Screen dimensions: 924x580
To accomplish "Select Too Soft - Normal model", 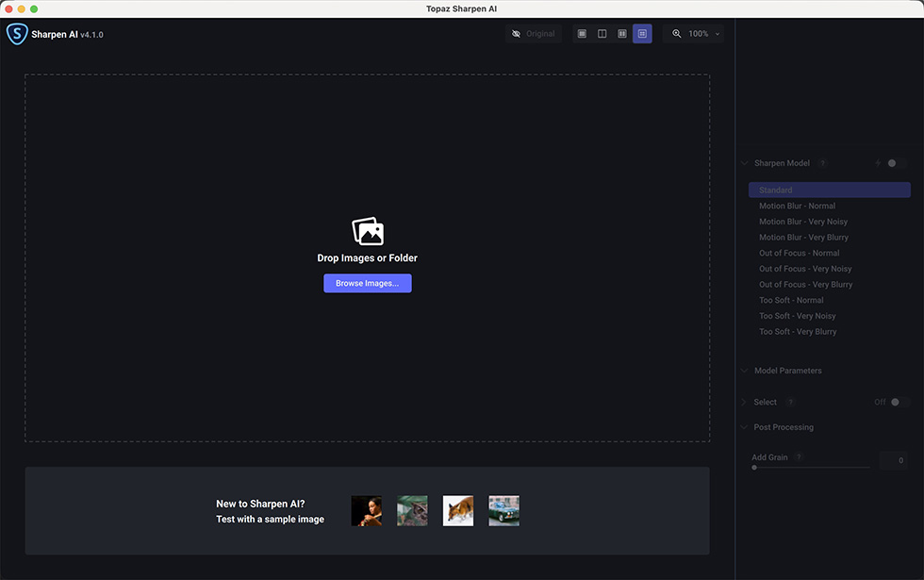I will [x=829, y=300].
